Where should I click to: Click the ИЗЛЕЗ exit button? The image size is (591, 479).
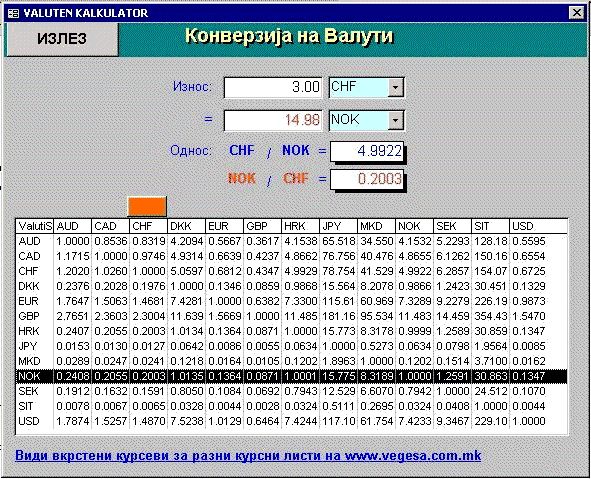click(x=62, y=39)
